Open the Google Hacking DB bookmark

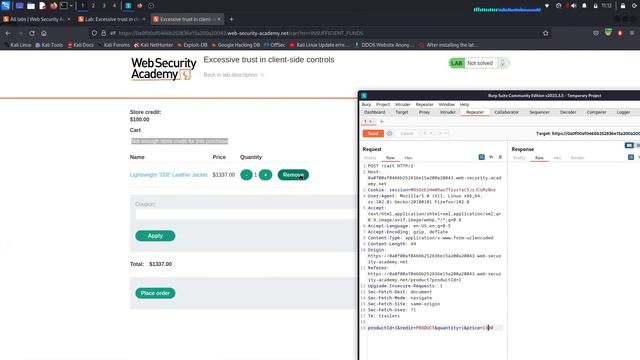tap(236, 45)
